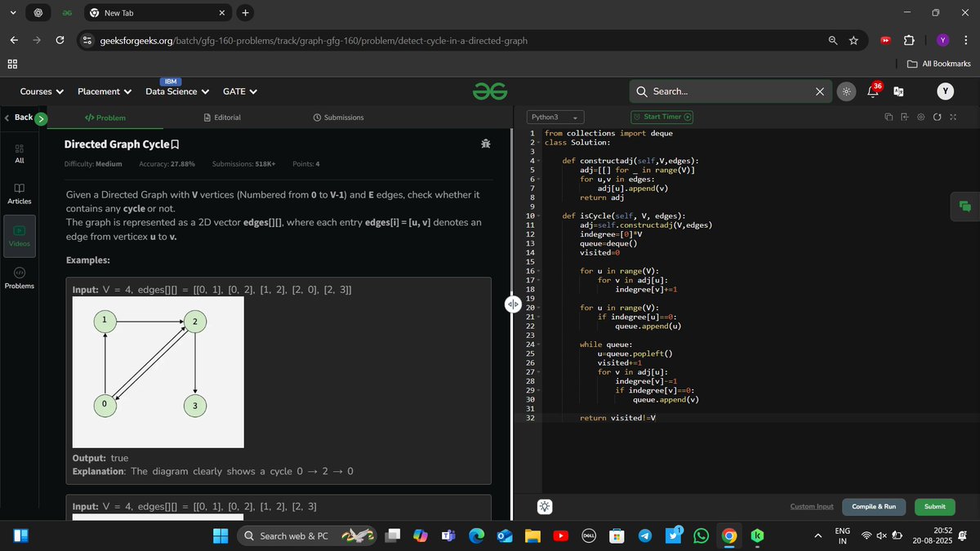Viewport: 980px width, 551px height.
Task: Switch to the Submissions tab
Action: coord(338,118)
